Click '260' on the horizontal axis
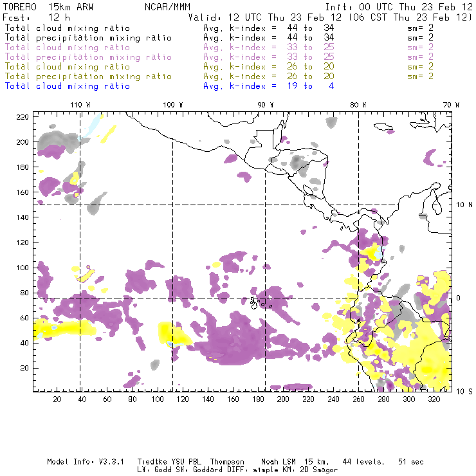Screen dimensions: 476x476 [x=358, y=399]
